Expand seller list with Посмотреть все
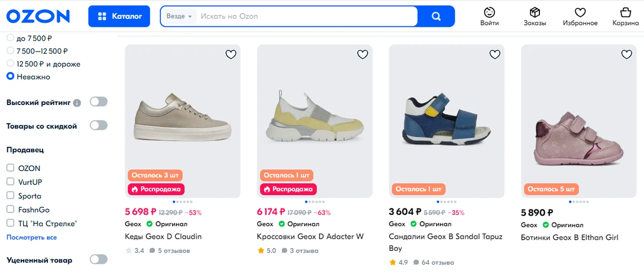 pos(31,238)
